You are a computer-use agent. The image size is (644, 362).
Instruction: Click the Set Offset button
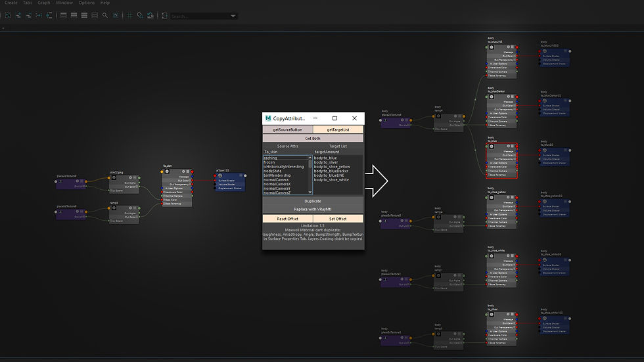pos(338,219)
